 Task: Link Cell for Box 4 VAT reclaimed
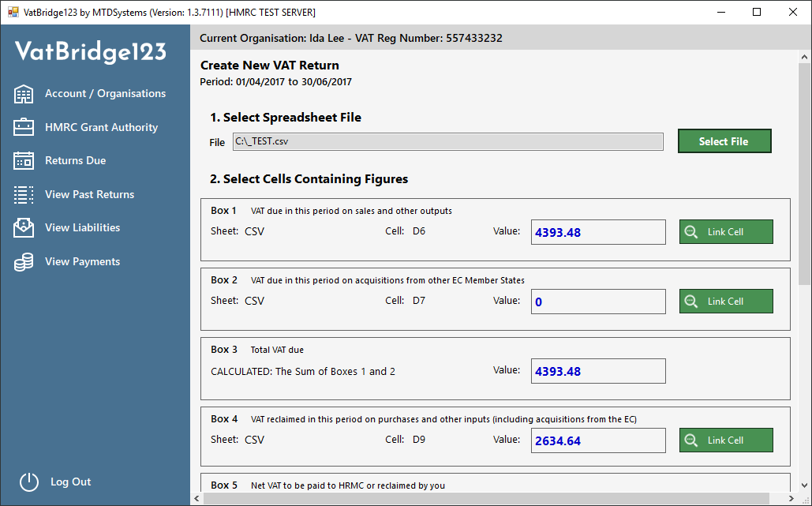(x=726, y=440)
